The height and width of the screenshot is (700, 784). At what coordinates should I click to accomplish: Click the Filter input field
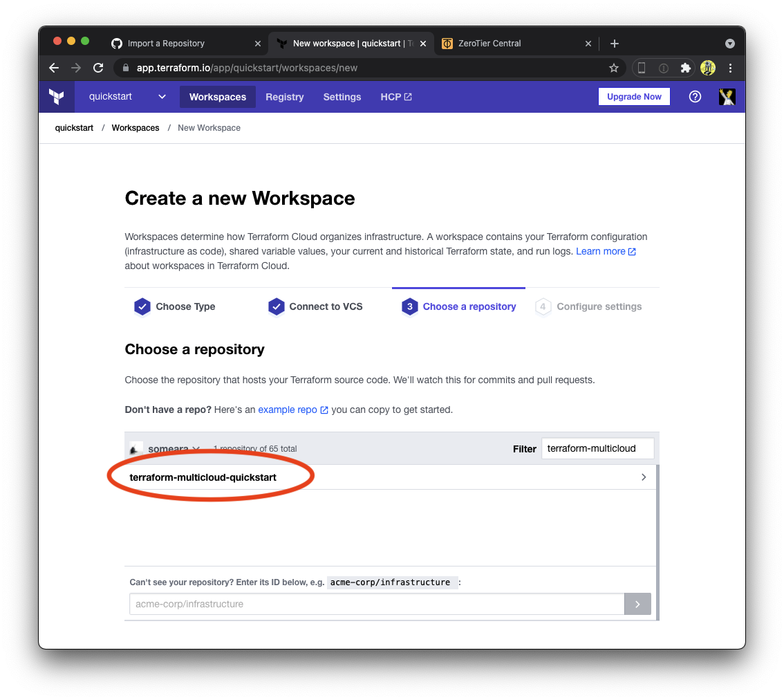(x=597, y=448)
